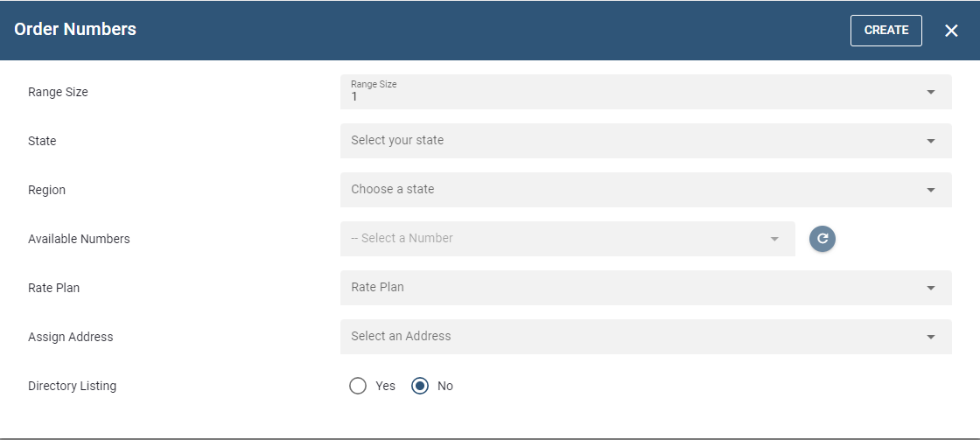The image size is (980, 440).
Task: Expand the Region dropdown arrow
Action: pos(931,190)
